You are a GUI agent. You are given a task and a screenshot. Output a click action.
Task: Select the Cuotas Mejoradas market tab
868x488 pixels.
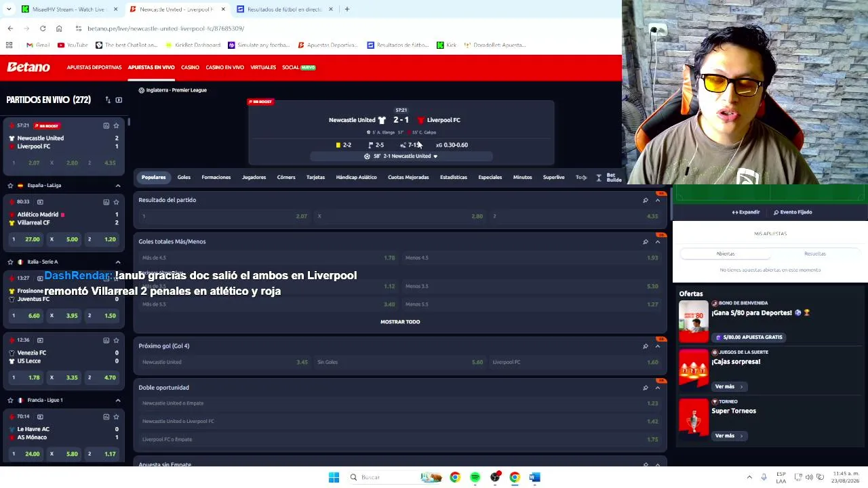[x=408, y=178]
